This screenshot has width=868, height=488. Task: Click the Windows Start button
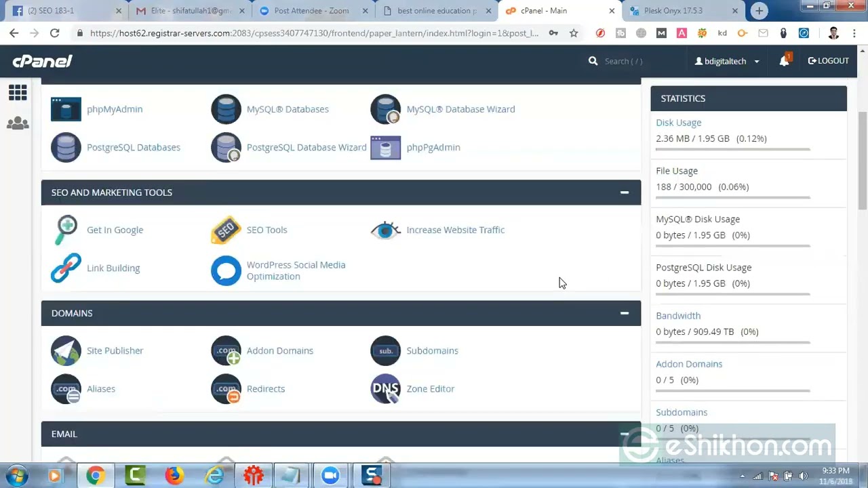(x=16, y=475)
